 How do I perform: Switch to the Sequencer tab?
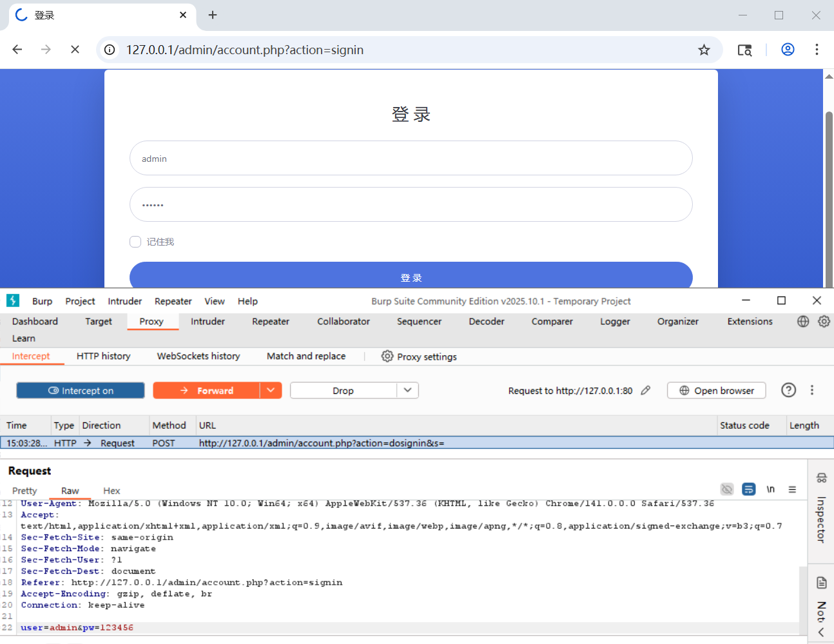click(x=419, y=321)
